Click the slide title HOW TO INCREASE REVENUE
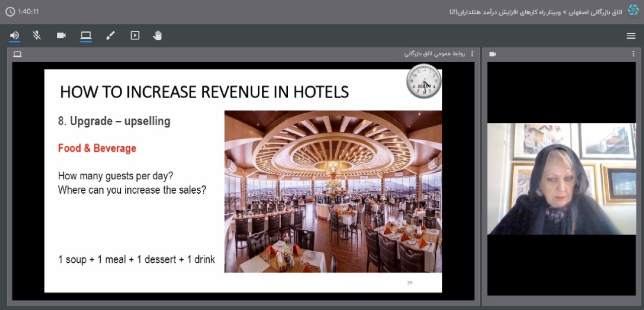 (204, 92)
